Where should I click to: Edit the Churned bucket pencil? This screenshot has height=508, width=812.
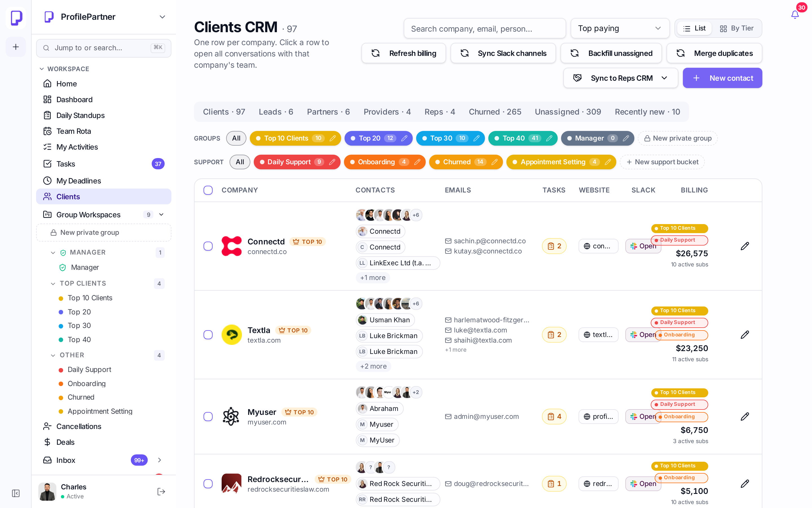tap(494, 162)
